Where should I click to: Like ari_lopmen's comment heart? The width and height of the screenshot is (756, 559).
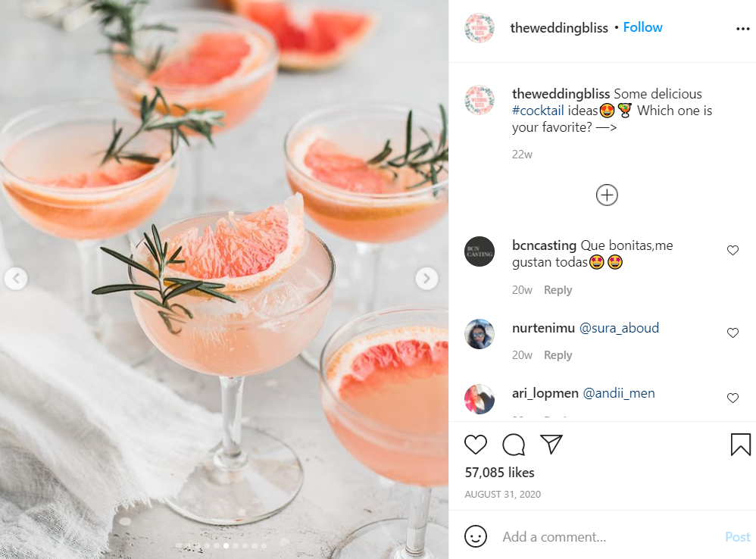[x=733, y=398]
